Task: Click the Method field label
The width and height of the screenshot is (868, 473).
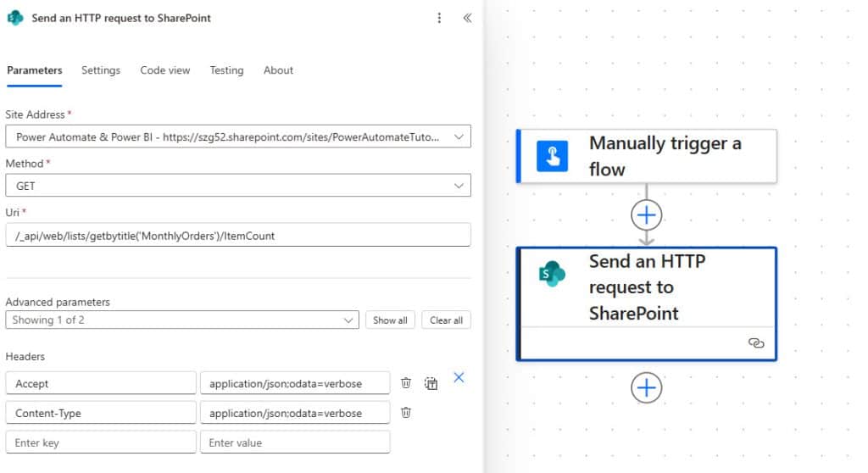Action: (x=25, y=164)
